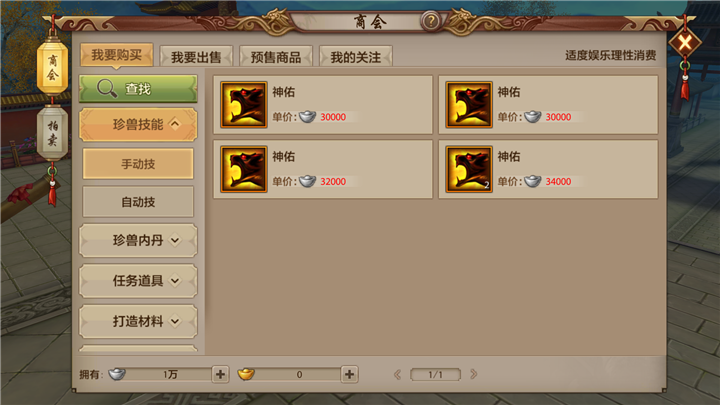Select the 手动技 sub-category

tap(138, 163)
